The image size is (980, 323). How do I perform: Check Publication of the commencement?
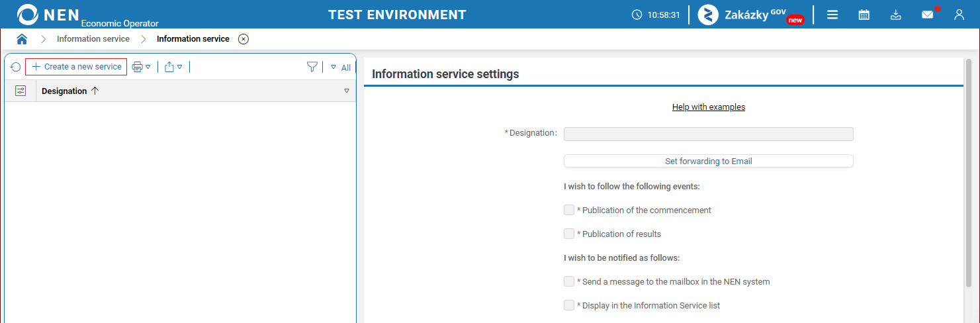pos(569,210)
